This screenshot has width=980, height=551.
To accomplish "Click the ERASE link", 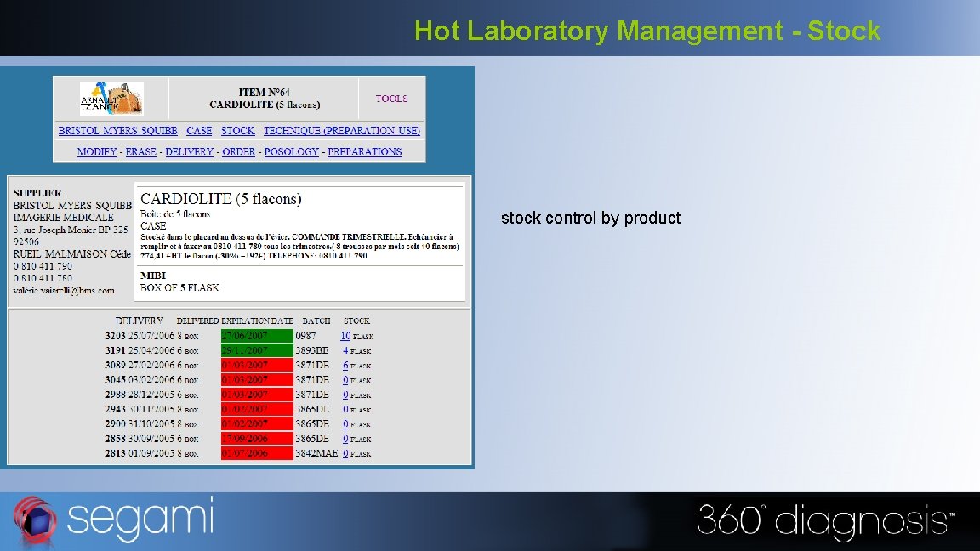I will pos(140,152).
